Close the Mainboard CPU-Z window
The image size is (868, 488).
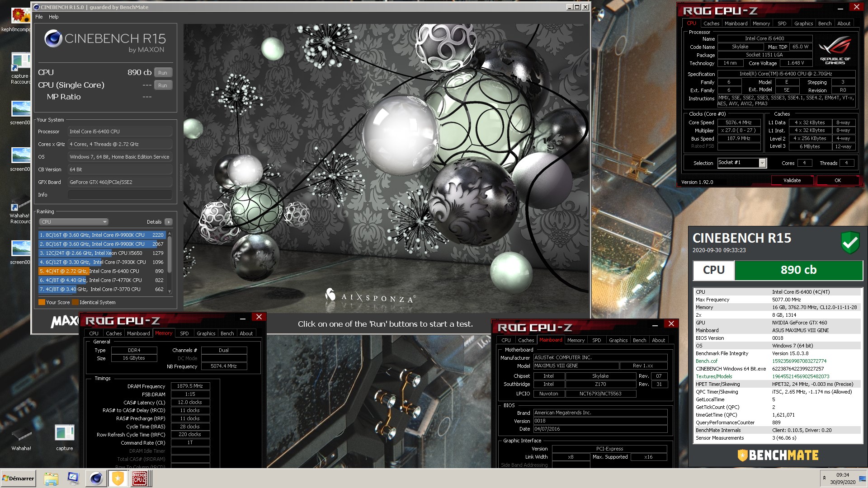[x=671, y=324]
